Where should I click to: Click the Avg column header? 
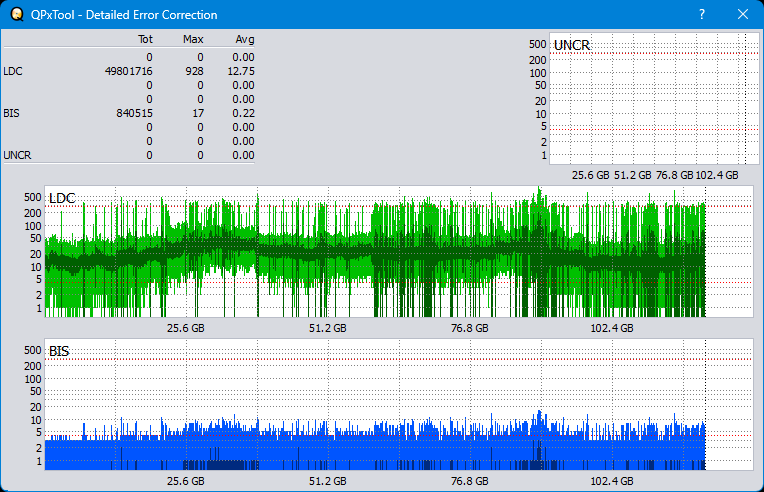point(245,39)
